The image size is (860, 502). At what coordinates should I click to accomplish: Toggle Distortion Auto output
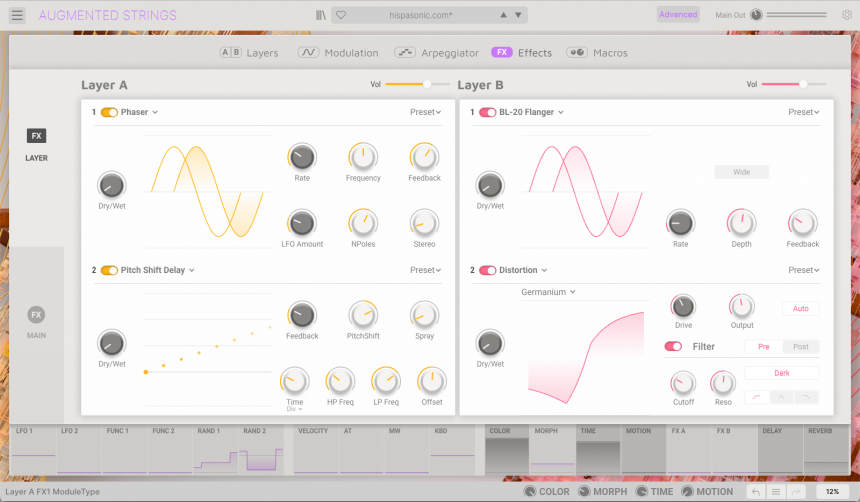[x=800, y=308]
